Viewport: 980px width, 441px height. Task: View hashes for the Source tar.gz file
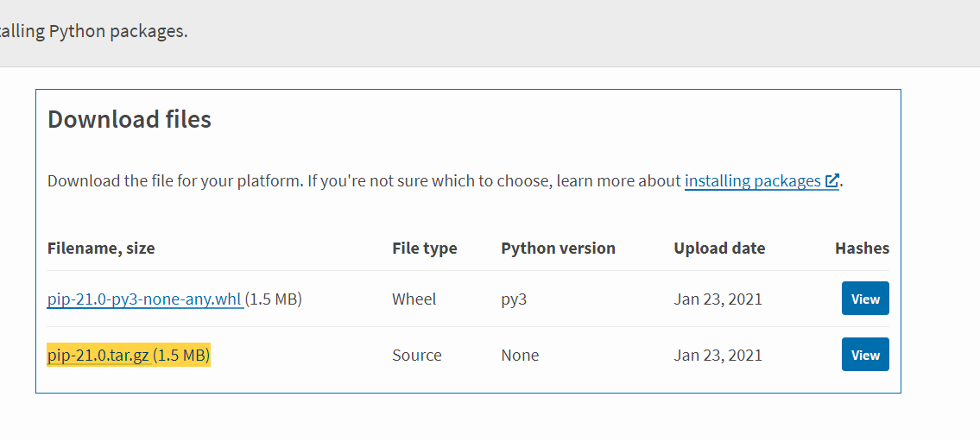pyautogui.click(x=865, y=355)
